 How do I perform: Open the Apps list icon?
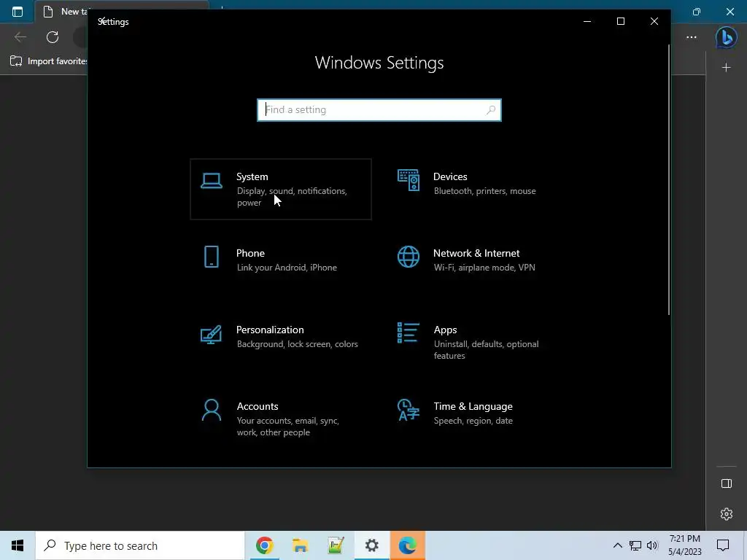click(x=409, y=332)
